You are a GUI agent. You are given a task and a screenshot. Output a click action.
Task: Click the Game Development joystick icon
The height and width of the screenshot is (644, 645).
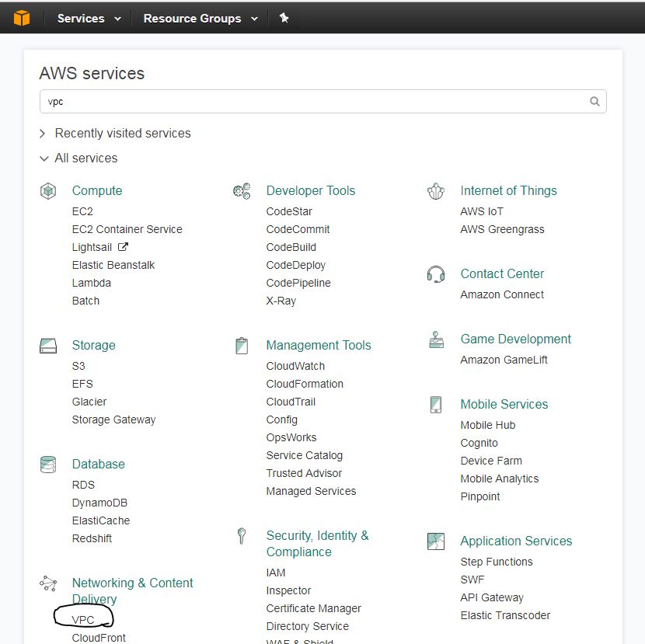[436, 339]
